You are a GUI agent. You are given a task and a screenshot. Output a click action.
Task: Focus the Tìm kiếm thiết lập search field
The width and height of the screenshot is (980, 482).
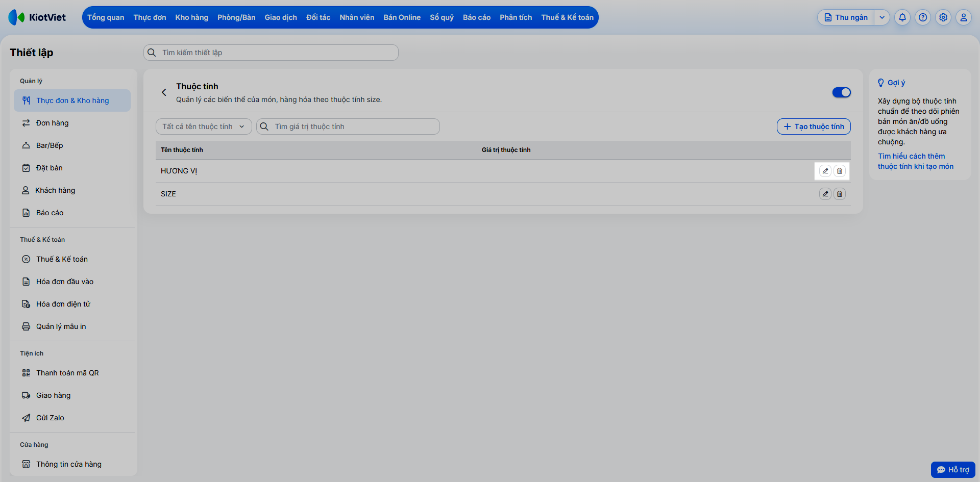click(x=271, y=53)
